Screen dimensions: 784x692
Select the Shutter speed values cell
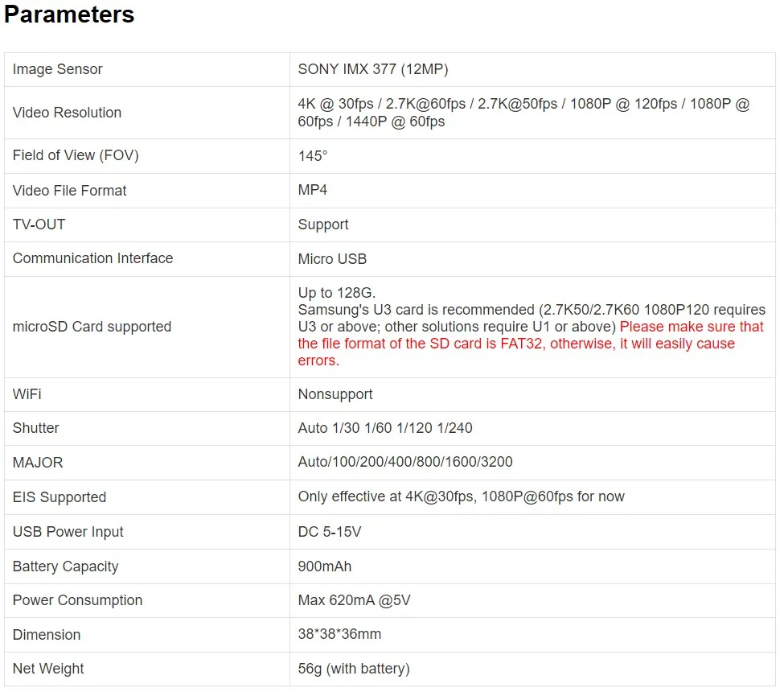tap(532, 429)
